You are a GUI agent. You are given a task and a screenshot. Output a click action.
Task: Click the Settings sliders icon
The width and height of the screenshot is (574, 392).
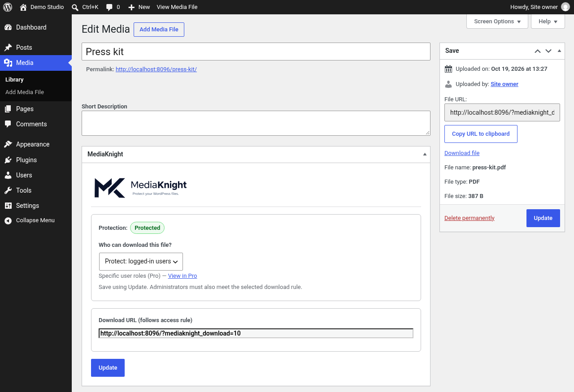[8, 206]
